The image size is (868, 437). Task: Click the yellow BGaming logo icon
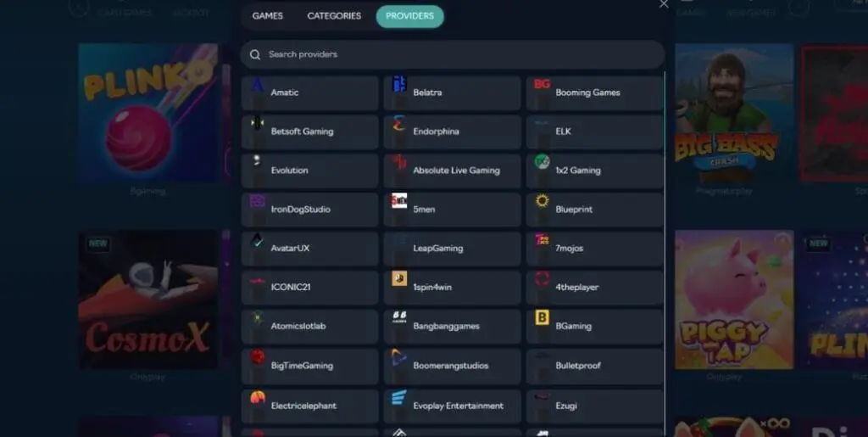pos(542,318)
